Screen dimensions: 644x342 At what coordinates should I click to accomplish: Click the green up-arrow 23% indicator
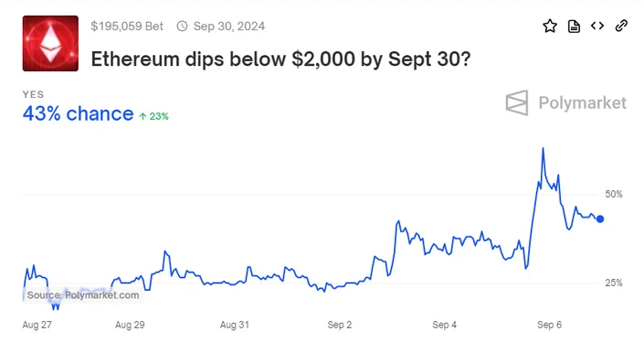pyautogui.click(x=154, y=116)
